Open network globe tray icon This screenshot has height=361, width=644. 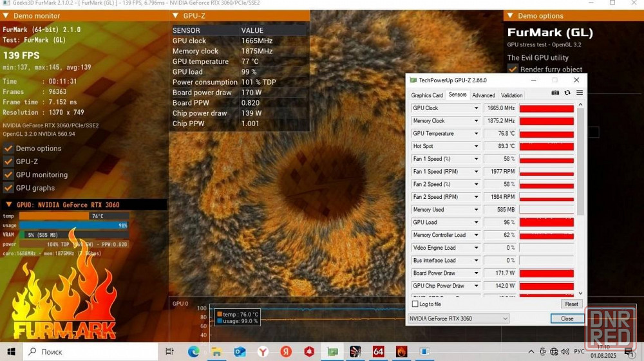554,351
